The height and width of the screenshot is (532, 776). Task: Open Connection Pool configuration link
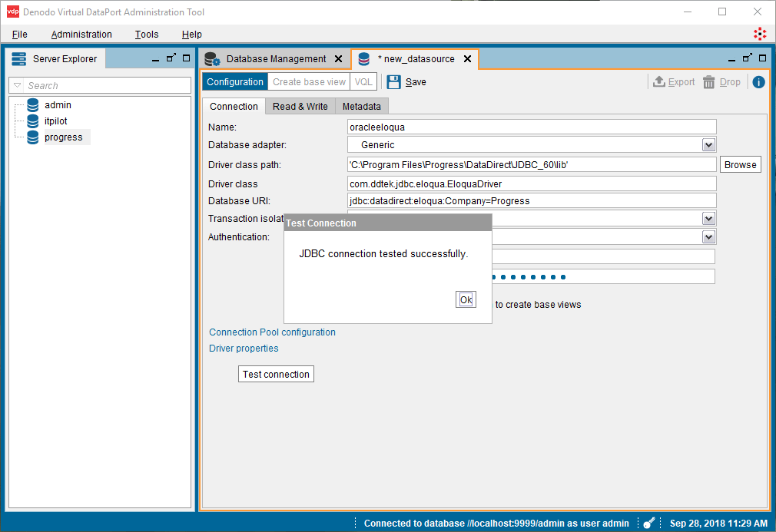tap(272, 332)
